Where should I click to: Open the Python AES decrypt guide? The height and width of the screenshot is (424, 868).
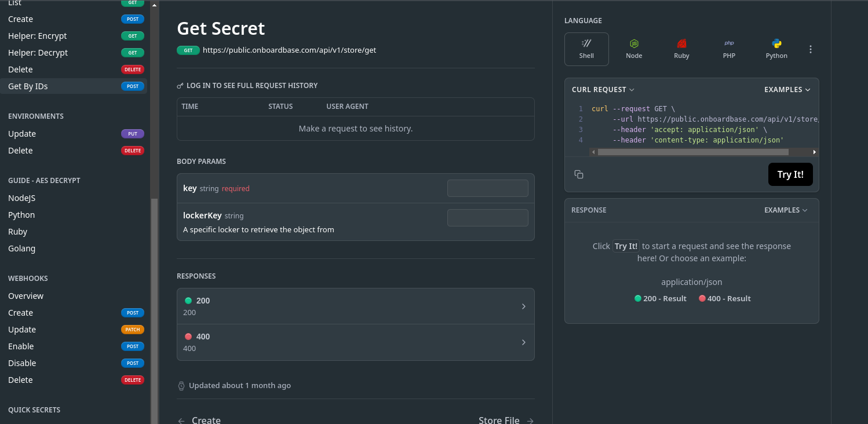click(74, 215)
